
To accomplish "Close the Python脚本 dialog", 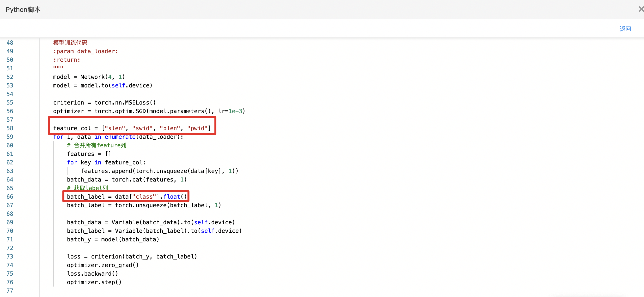I will (641, 9).
